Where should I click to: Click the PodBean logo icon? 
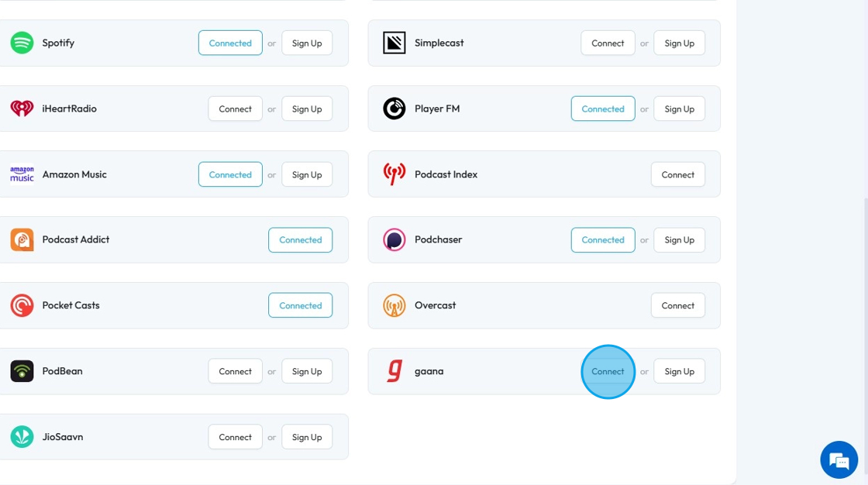pyautogui.click(x=22, y=371)
